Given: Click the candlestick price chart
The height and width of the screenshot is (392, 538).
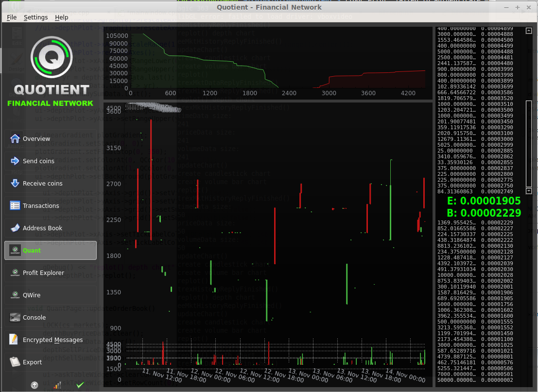Looking at the screenshot, I should coord(268,220).
